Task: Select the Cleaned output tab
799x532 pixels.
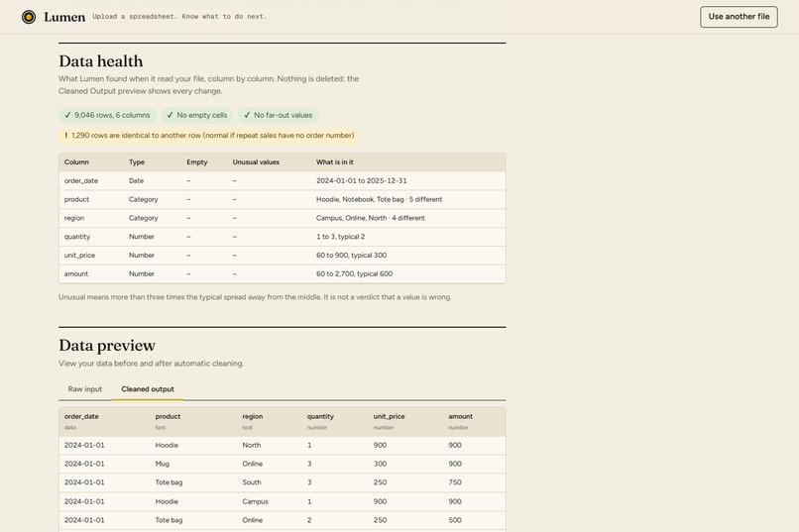Action: [x=148, y=389]
